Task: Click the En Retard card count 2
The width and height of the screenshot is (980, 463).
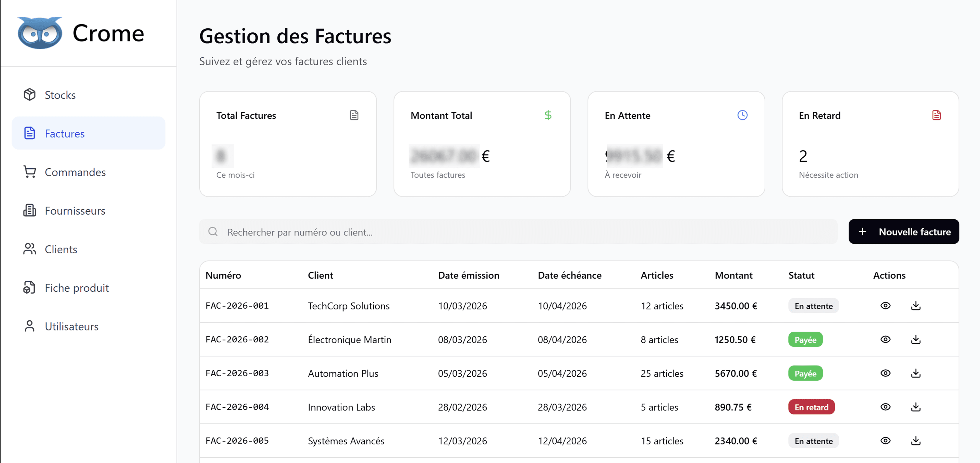Action: 803,156
